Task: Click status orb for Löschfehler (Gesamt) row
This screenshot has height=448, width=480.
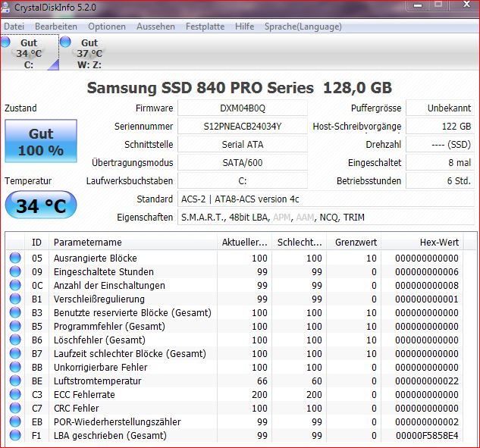Action: pyautogui.click(x=15, y=340)
